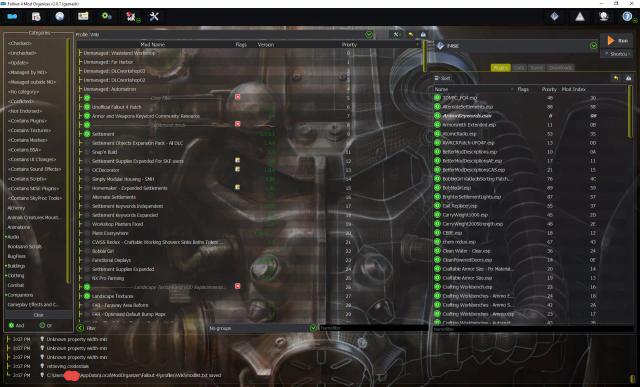This screenshot has height=387, width=640.
Task: Click the Update globe icon in toolbar
Action: coord(604,16)
